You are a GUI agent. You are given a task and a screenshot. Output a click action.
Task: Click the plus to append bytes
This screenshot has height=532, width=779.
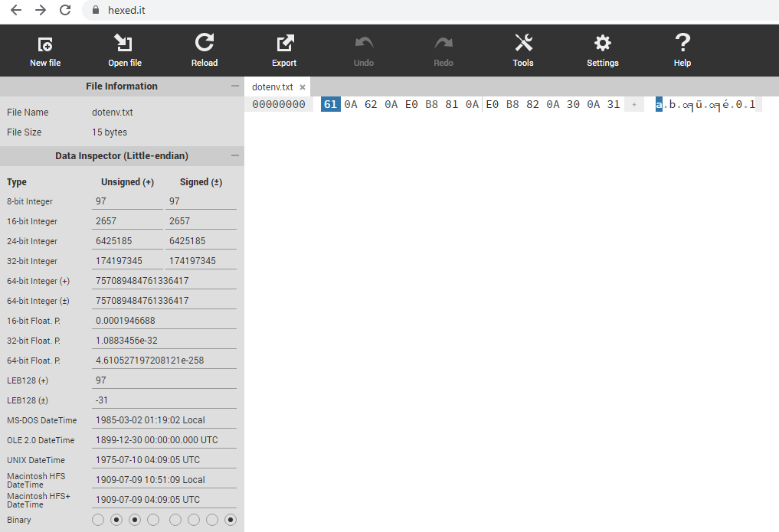pos(633,105)
